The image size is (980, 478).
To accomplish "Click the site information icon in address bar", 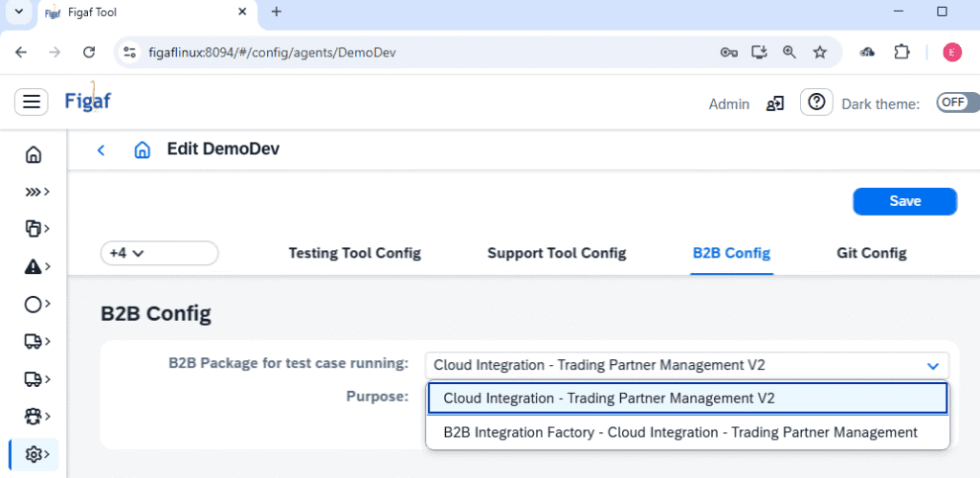I will (x=129, y=53).
